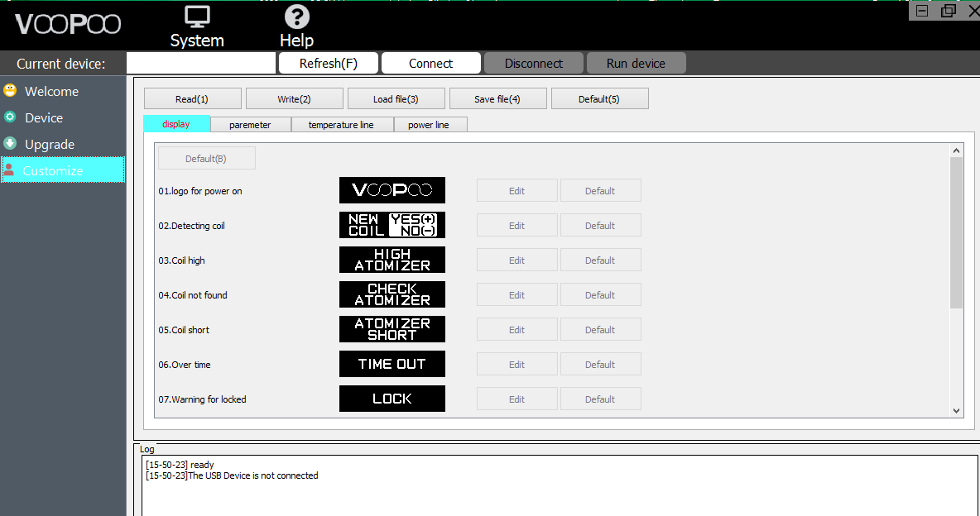
Task: Click the VOOPOO logo in header
Action: click(x=68, y=24)
